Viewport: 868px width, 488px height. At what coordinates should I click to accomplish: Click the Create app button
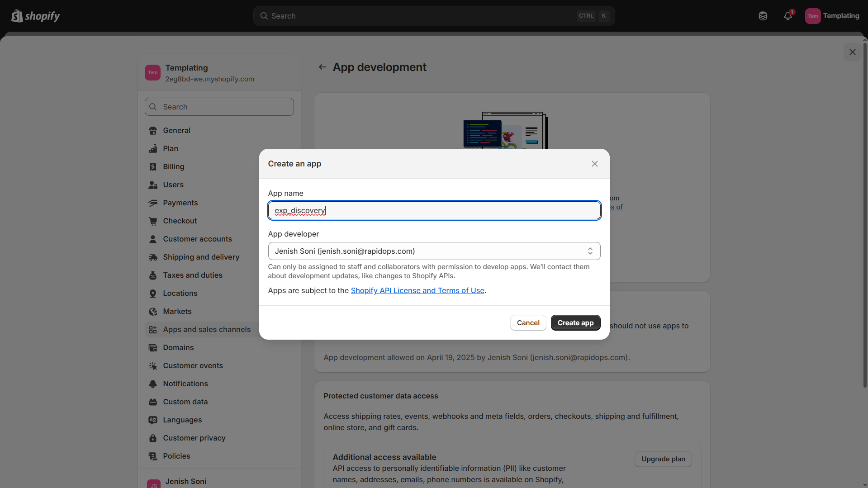point(575,322)
